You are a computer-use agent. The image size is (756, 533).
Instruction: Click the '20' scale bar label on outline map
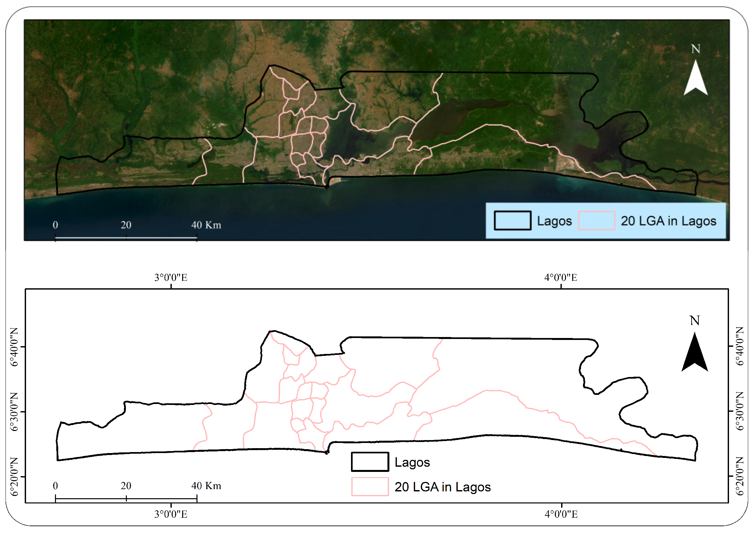[x=126, y=486]
